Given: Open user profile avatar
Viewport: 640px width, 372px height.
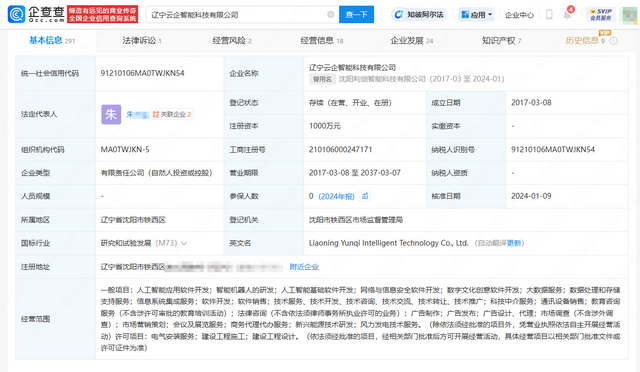Looking at the screenshot, I should coord(630,15).
